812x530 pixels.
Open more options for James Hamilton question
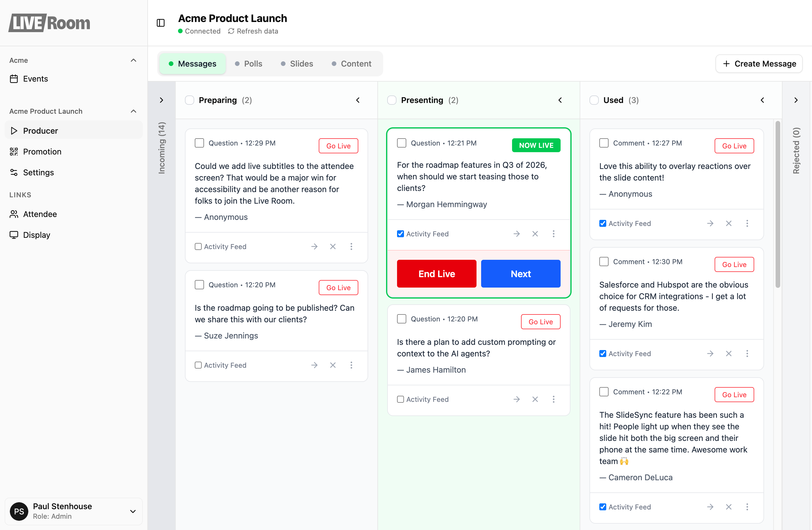553,399
